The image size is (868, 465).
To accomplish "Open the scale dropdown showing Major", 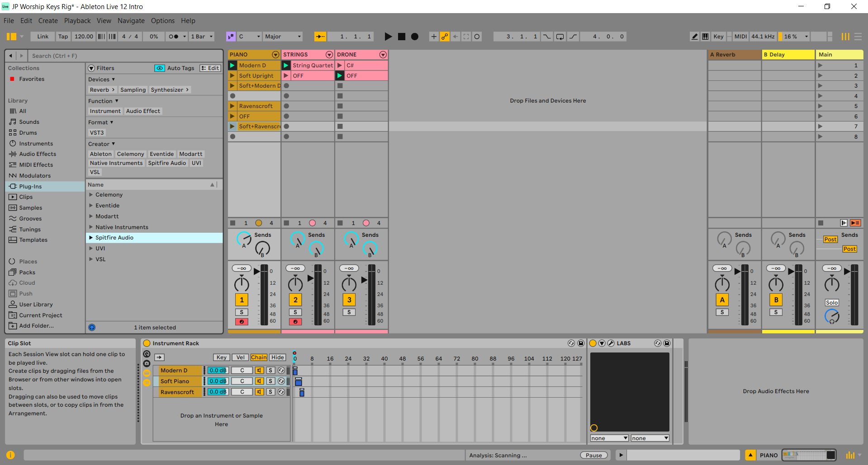I will pos(282,37).
